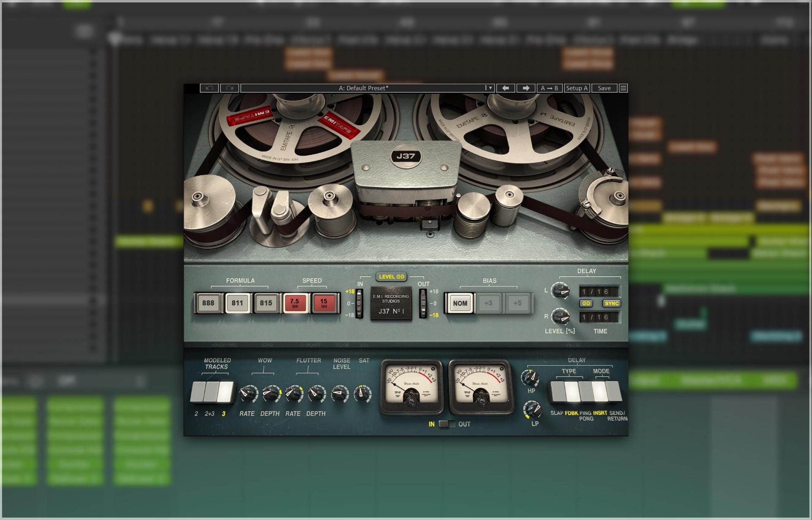Screen dimensions: 812x520
Task: Switch setups with the Setup A button
Action: tap(577, 88)
